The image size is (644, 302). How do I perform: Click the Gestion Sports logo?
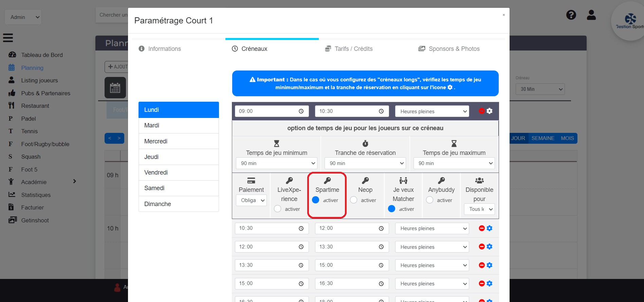coord(630,21)
